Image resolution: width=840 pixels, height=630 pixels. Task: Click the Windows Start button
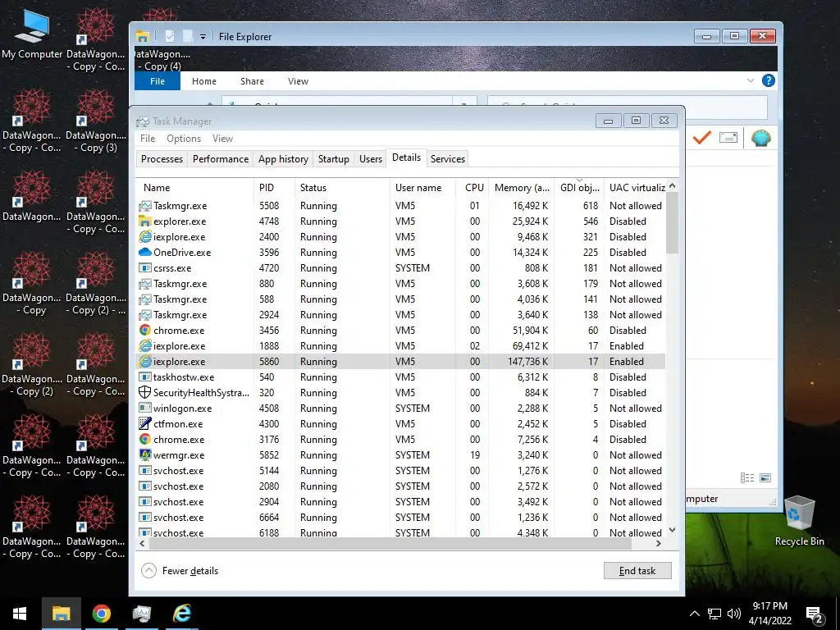click(x=20, y=614)
